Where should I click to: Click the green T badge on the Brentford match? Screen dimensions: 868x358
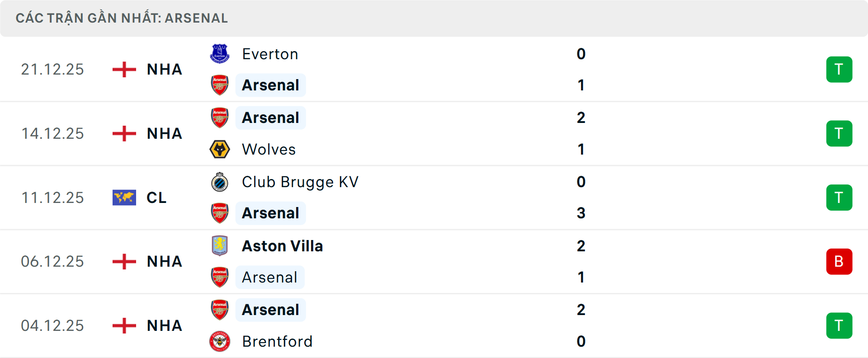tap(839, 326)
